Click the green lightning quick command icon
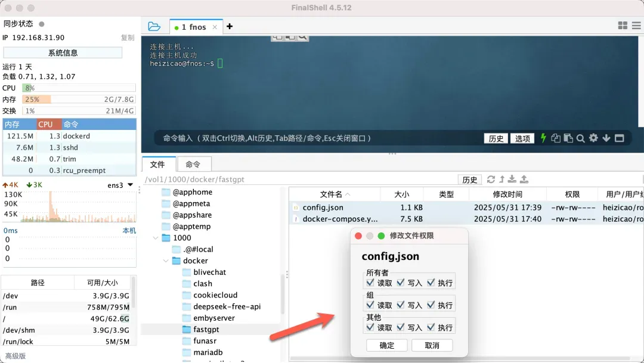This screenshot has height=363, width=644. 543,138
